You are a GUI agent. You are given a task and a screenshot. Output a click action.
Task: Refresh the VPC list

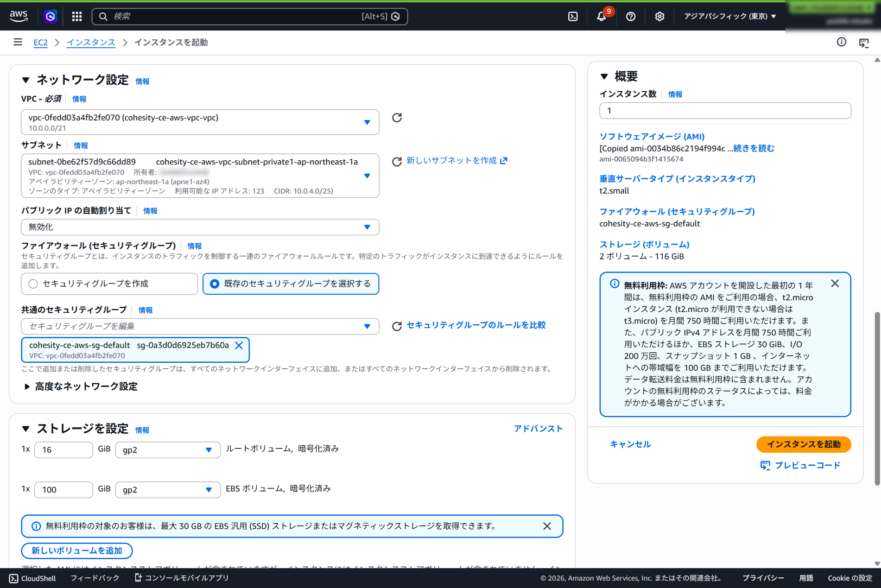[397, 118]
